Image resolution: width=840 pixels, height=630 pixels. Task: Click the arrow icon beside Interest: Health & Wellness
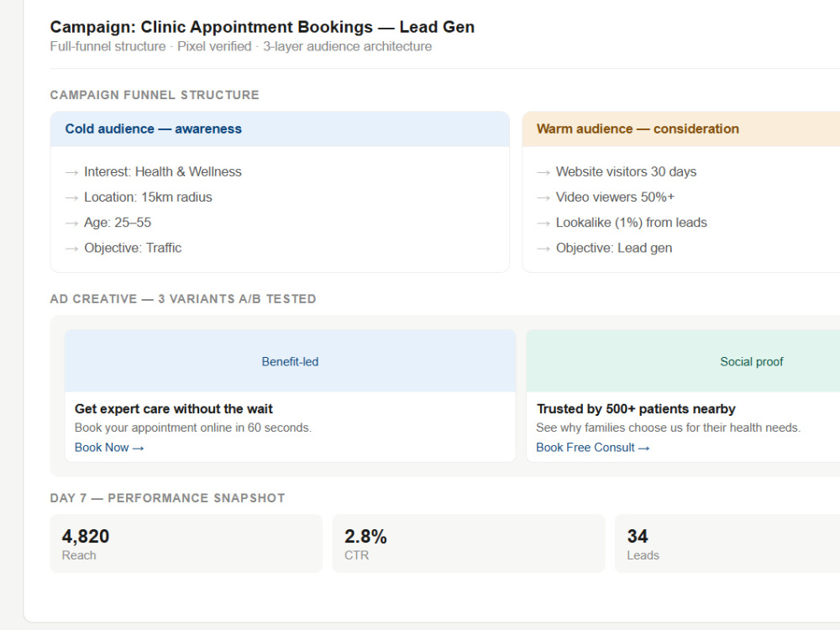click(x=71, y=172)
